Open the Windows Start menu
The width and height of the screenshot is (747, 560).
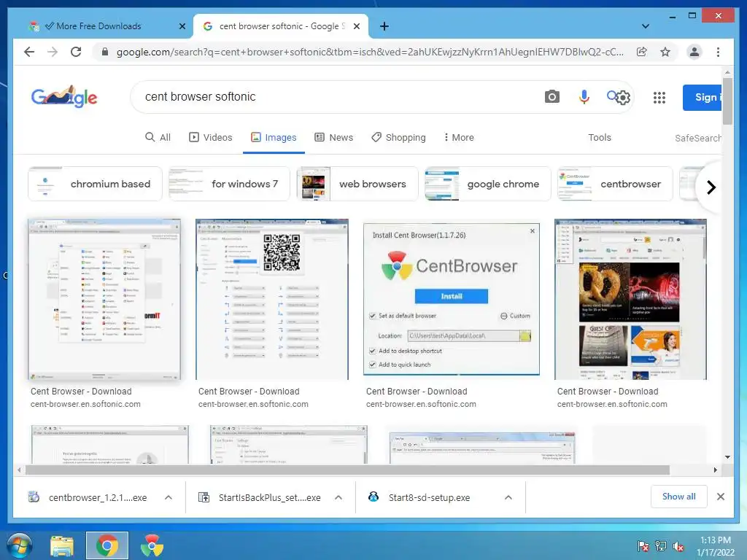point(20,545)
